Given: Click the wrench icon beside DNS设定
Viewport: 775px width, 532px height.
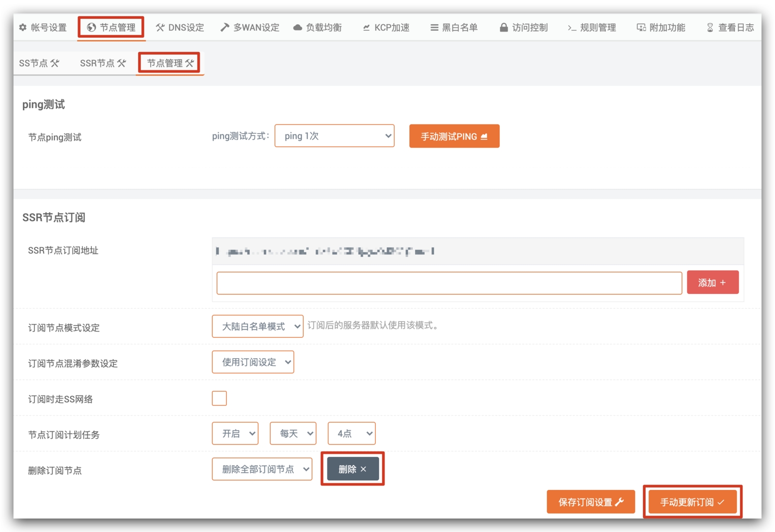Looking at the screenshot, I should point(160,28).
